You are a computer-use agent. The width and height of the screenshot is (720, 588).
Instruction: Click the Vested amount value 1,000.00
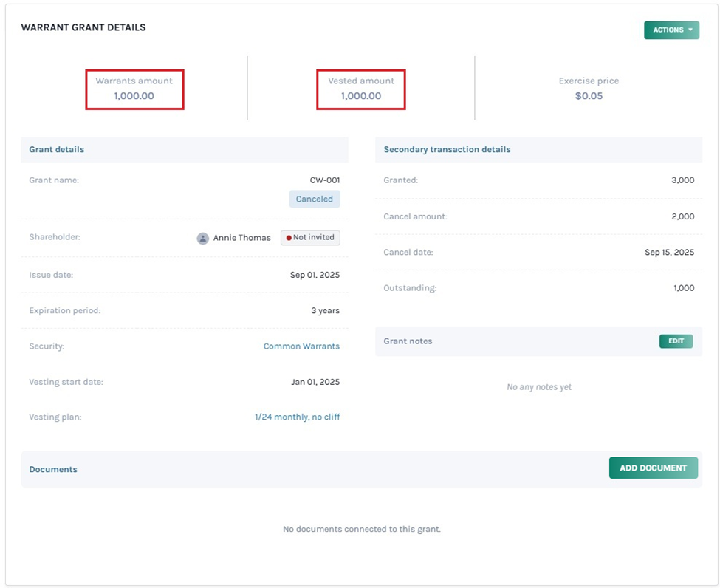coord(361,96)
